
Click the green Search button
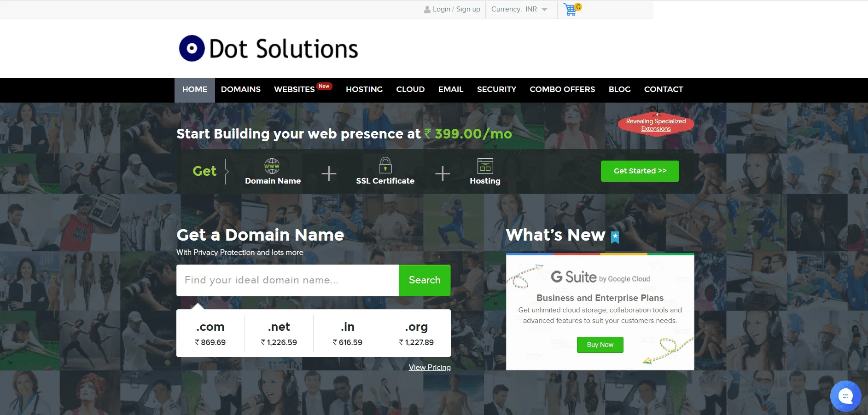click(x=424, y=280)
